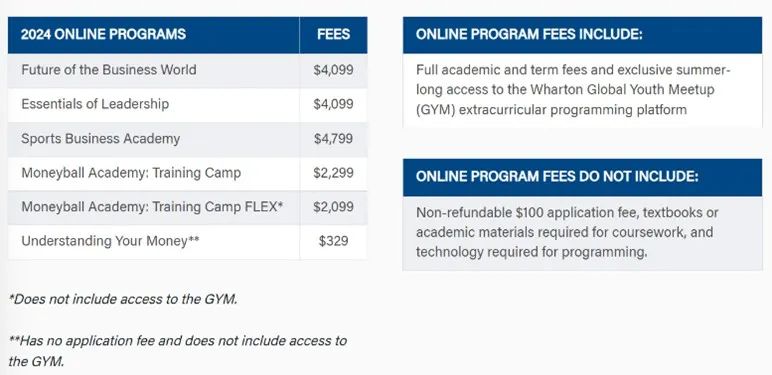Click the Understanding Your Money program
772x375 pixels.
110,241
